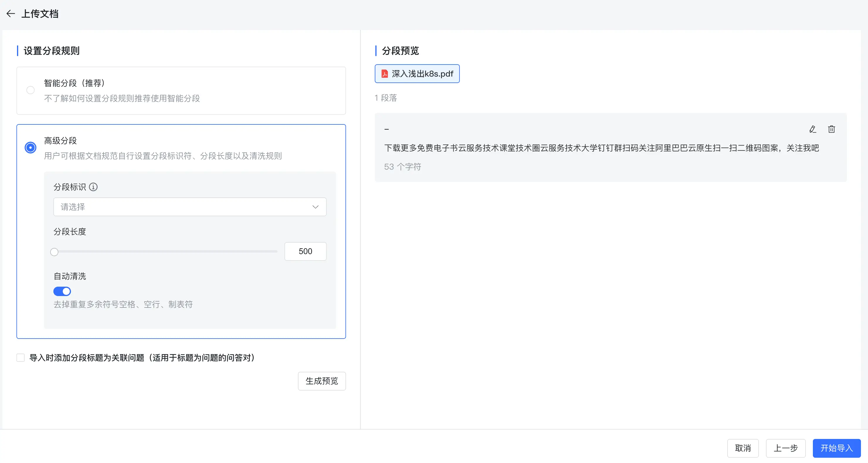Click the 53 个字符 count label

(x=403, y=167)
